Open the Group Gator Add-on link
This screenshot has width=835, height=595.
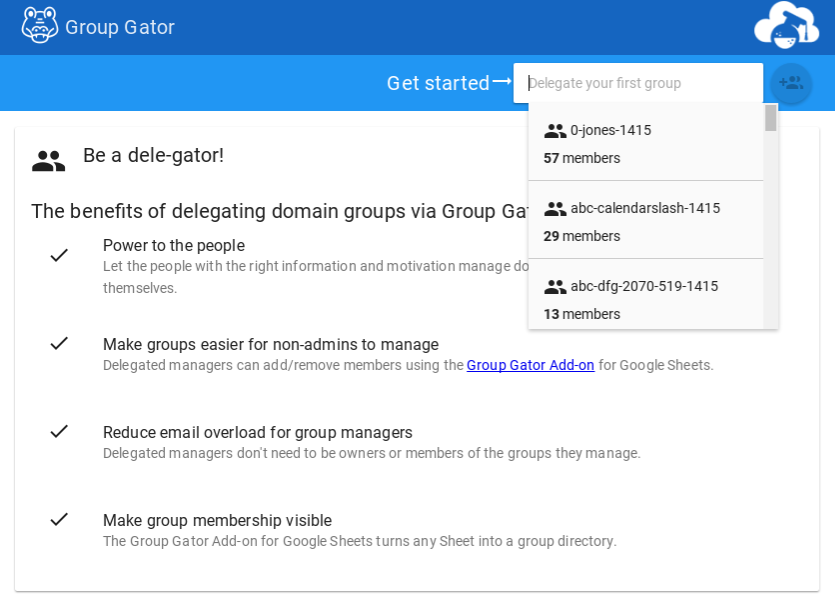pos(530,365)
